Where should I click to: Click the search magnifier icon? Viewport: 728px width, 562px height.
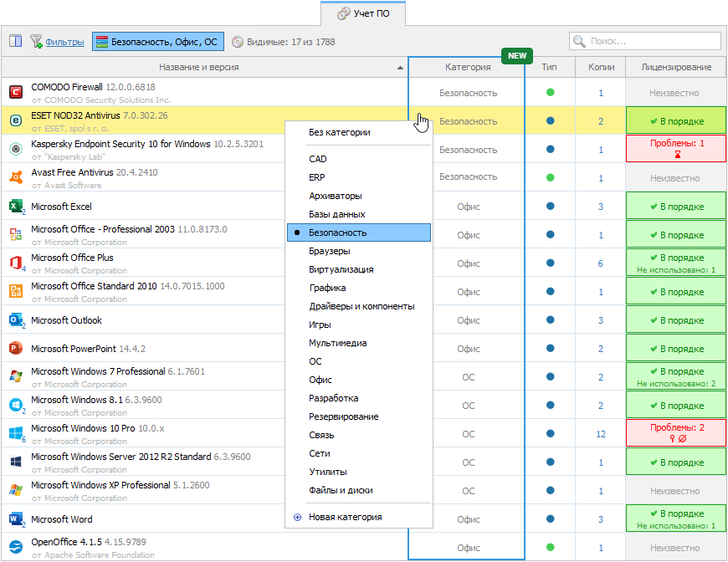click(579, 41)
